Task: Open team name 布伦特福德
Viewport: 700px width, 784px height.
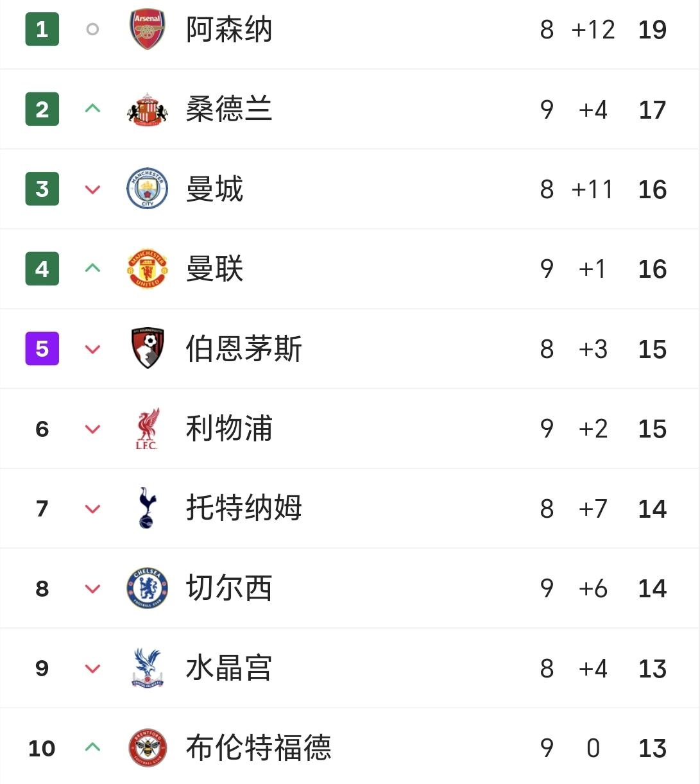Action: click(259, 748)
